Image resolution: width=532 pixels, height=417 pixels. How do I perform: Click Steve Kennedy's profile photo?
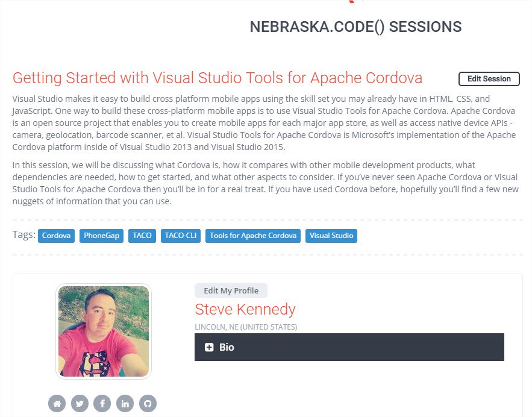pos(104,331)
